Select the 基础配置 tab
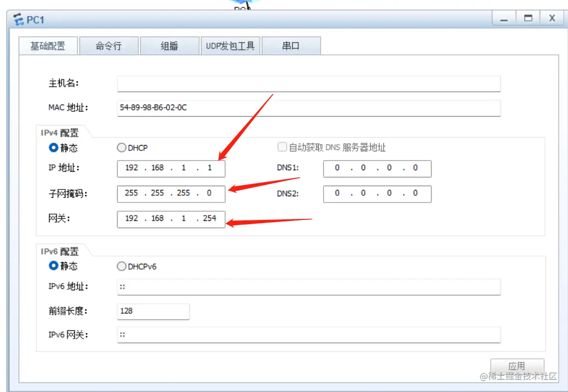 tap(48, 45)
